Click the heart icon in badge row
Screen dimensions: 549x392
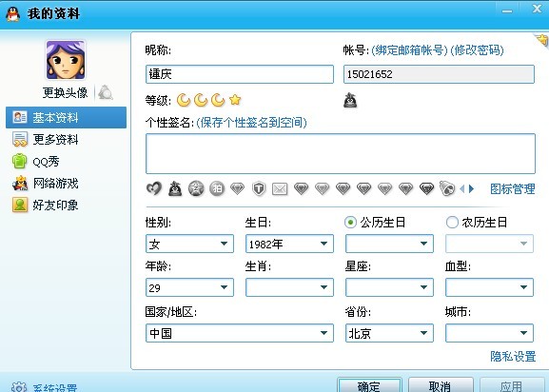click(x=154, y=188)
